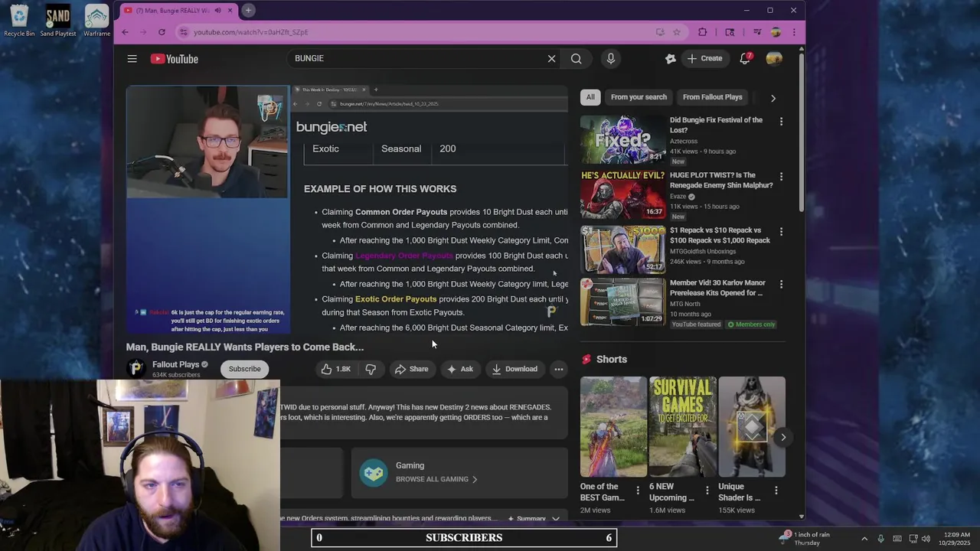980x551 pixels.
Task: Open One of the BEST Gam... short
Action: click(x=613, y=426)
